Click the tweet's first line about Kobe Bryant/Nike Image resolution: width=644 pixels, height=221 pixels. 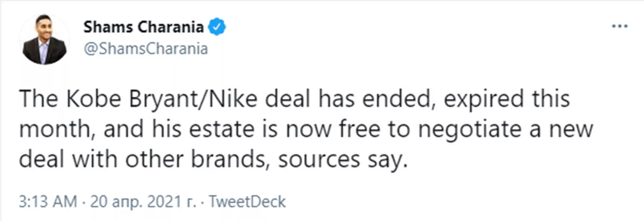[294, 99]
